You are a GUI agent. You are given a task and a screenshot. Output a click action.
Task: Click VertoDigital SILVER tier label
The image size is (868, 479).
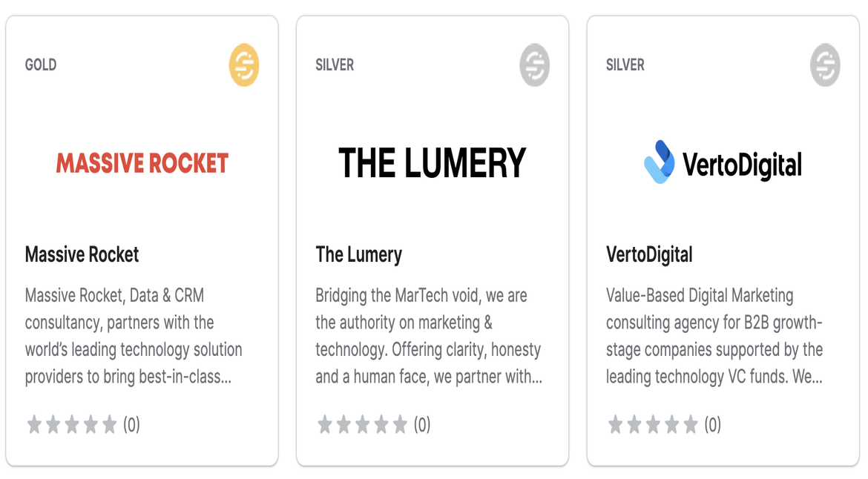[625, 65]
